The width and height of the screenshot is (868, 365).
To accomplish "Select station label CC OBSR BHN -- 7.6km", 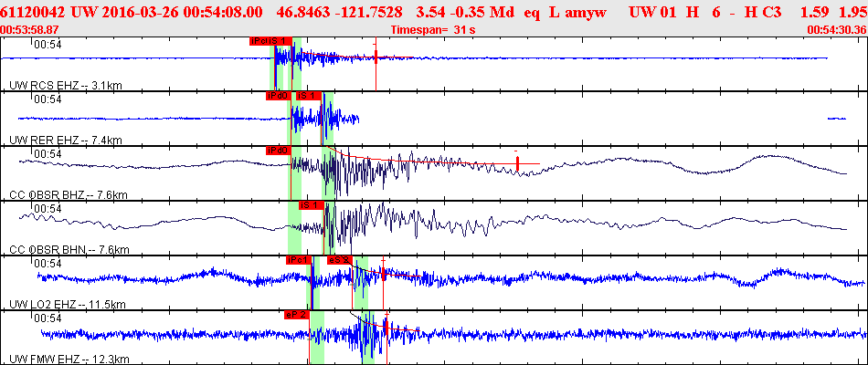I will pyautogui.click(x=69, y=250).
